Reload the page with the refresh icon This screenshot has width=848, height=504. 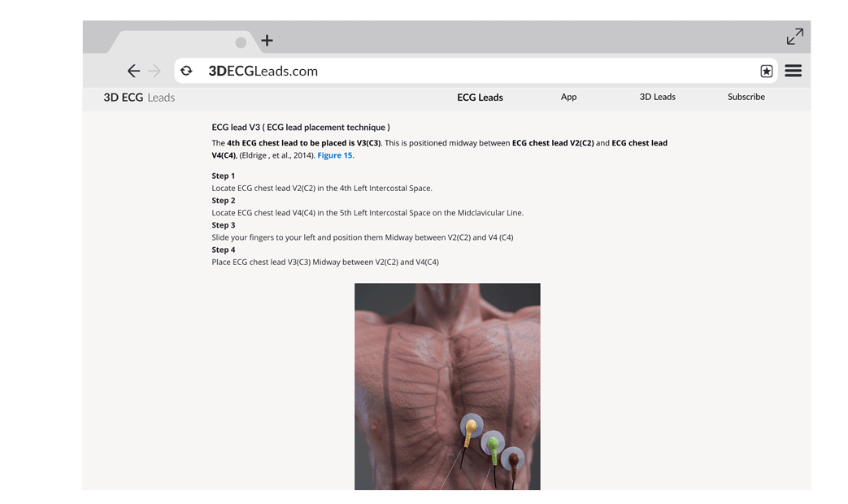[x=186, y=71]
